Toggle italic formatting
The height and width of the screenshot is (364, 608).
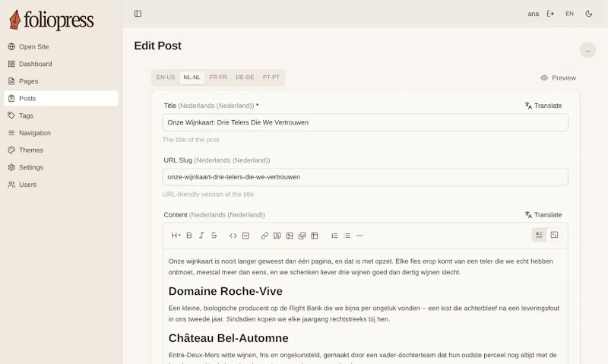point(201,236)
